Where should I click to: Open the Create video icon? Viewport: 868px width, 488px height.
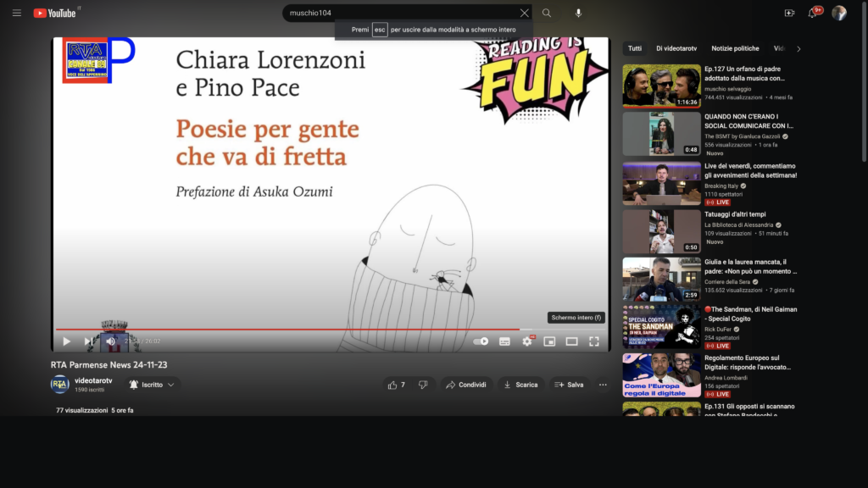(789, 13)
